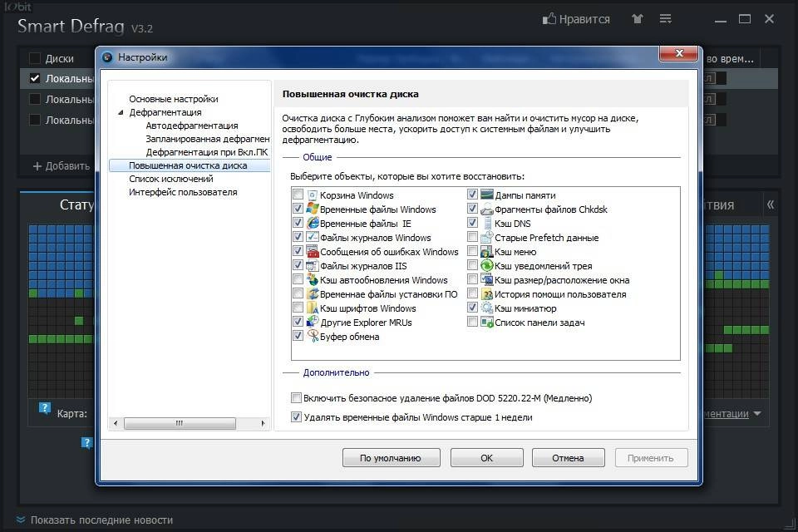Click the Применить button

651,458
